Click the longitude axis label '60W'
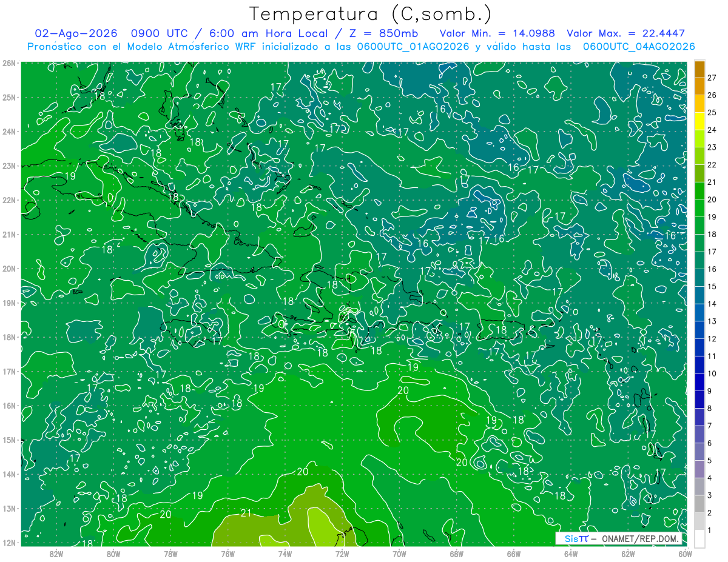Screen dimensions: 728x562 pyautogui.click(x=685, y=554)
